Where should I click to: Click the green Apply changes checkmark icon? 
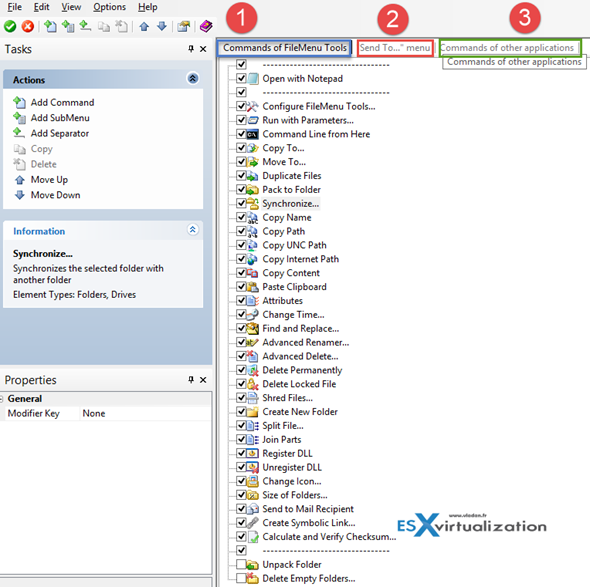[x=10, y=26]
